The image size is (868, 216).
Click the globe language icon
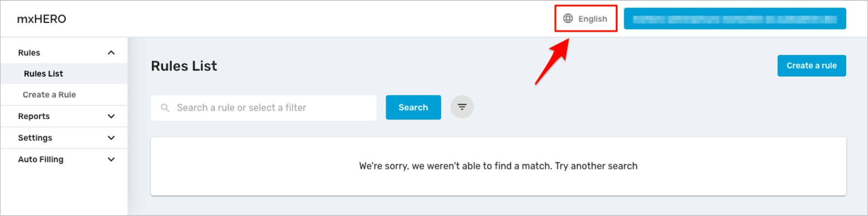[568, 19]
